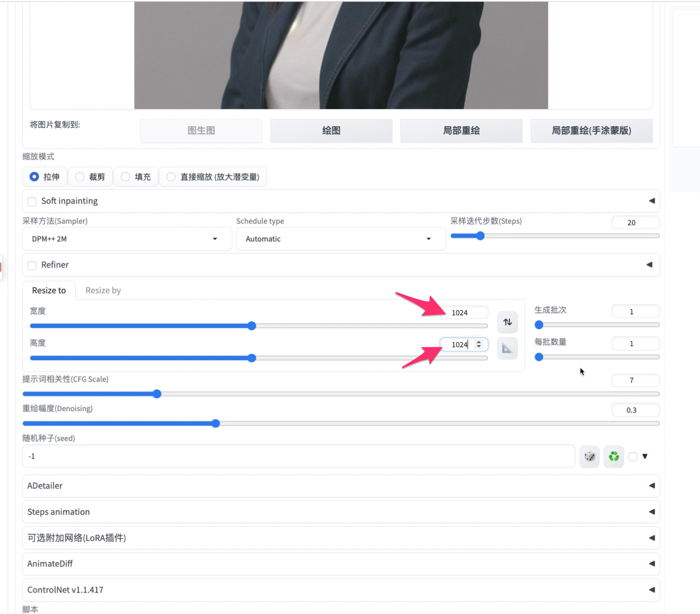Click the 生成批次 batch count slider
The width and height of the screenshot is (700, 614).
(597, 325)
